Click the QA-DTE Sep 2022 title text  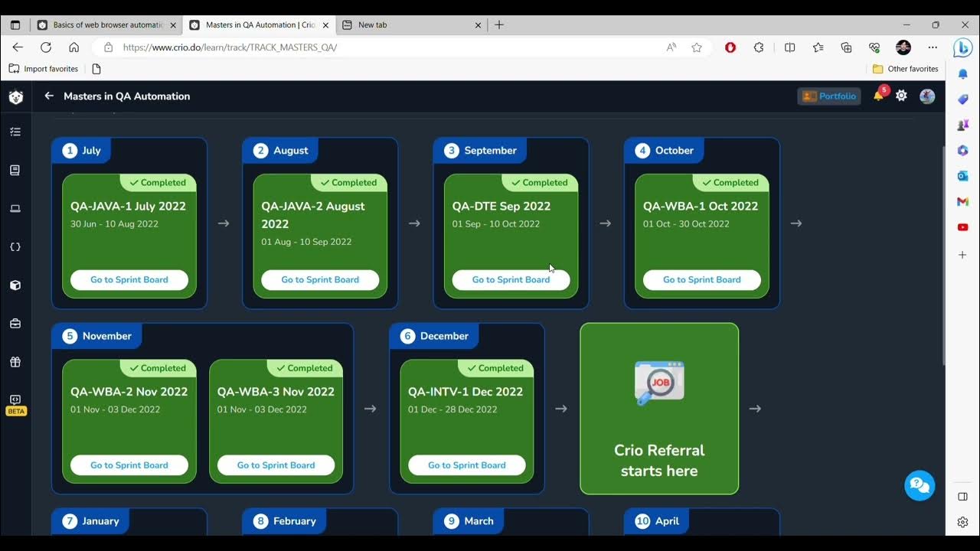click(501, 206)
